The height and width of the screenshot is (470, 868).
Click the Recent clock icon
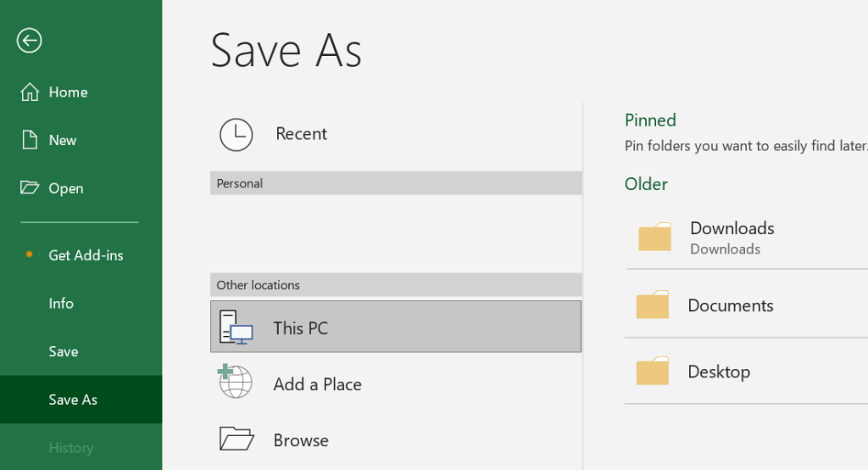click(236, 134)
